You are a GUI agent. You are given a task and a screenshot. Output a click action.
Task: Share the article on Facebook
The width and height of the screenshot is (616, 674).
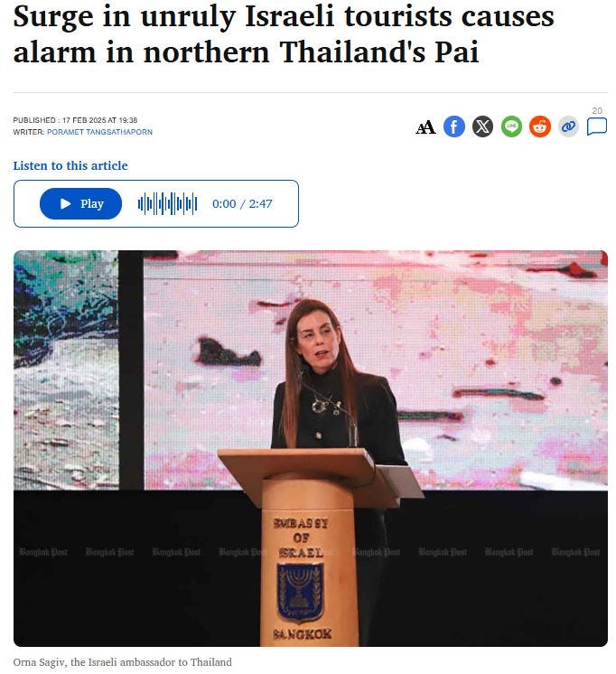(x=454, y=126)
